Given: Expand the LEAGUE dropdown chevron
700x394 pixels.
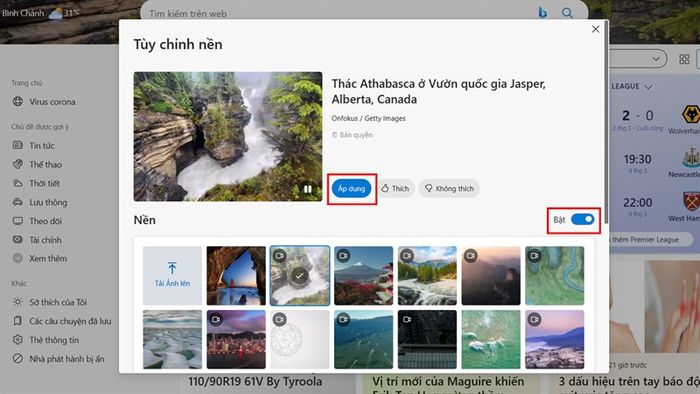Looking at the screenshot, I should tap(648, 87).
